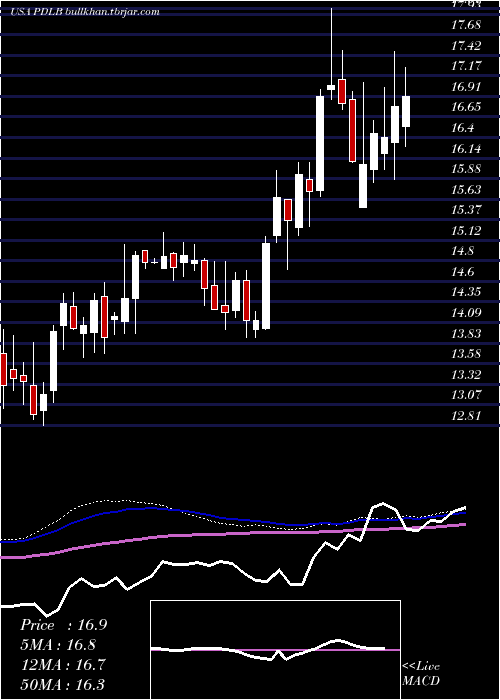Click the 17.68 price axis label
Image resolution: width=500 pixels, height=700 pixels.
click(466, 25)
